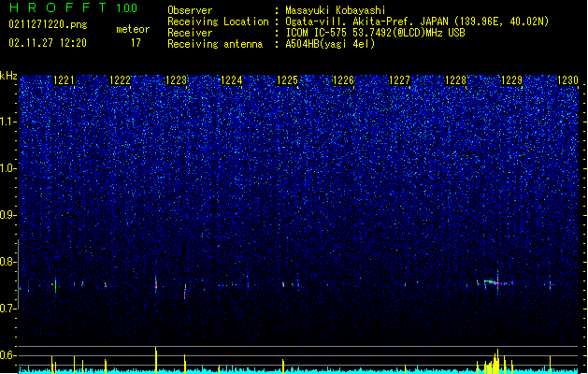Click the 1224 time marker
The height and width of the screenshot is (374, 588).
pos(232,80)
